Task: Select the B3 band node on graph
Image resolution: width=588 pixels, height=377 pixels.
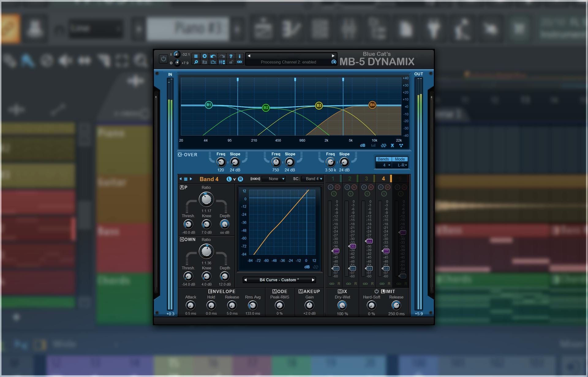Action: (x=319, y=105)
